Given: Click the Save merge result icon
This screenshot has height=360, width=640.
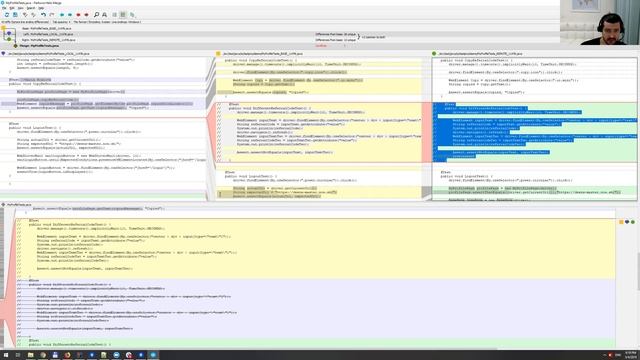Looking at the screenshot, I should pyautogui.click(x=15, y=15).
